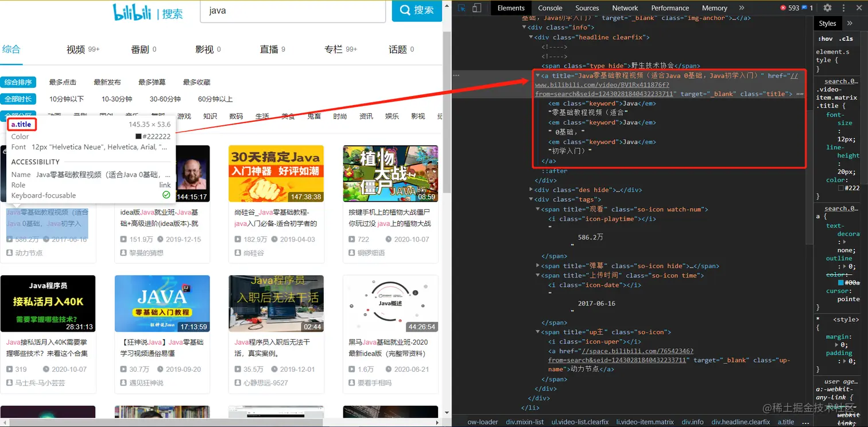
Task: Open Java概述 44:26:54 video thumbnail
Action: (390, 303)
